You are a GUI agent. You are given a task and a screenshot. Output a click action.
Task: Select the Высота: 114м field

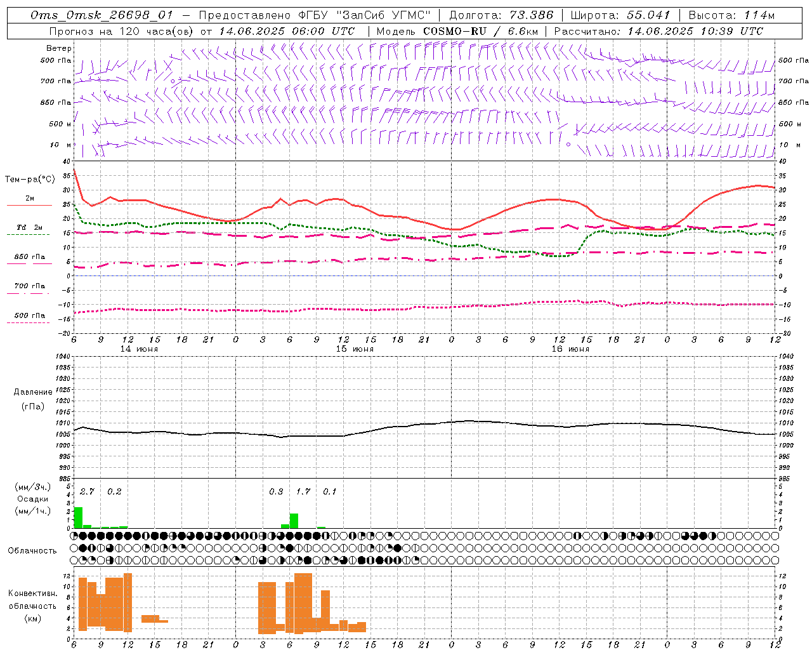pos(731,15)
